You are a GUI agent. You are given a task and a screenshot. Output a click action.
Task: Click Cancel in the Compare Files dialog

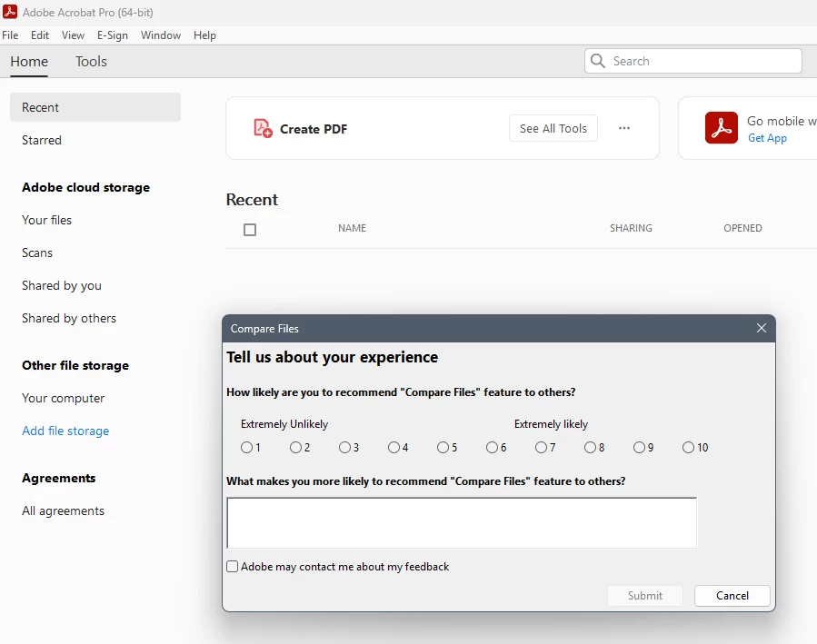pyautogui.click(x=732, y=596)
